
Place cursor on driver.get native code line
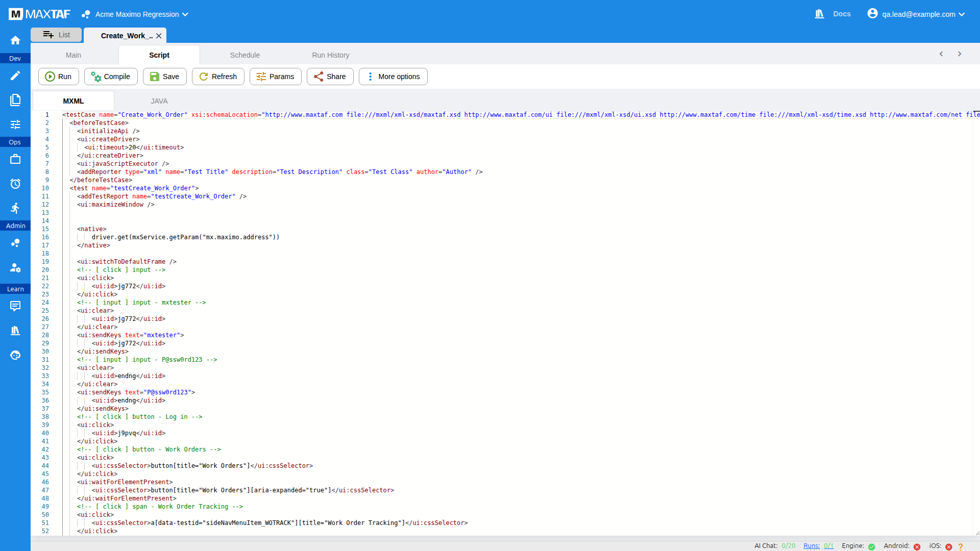[x=185, y=237]
